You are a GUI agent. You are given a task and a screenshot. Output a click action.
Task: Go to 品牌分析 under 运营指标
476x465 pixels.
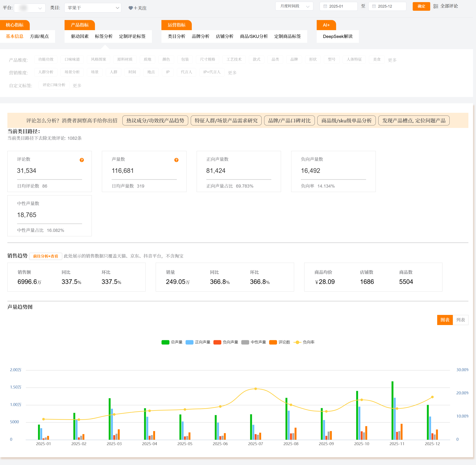[x=200, y=36]
